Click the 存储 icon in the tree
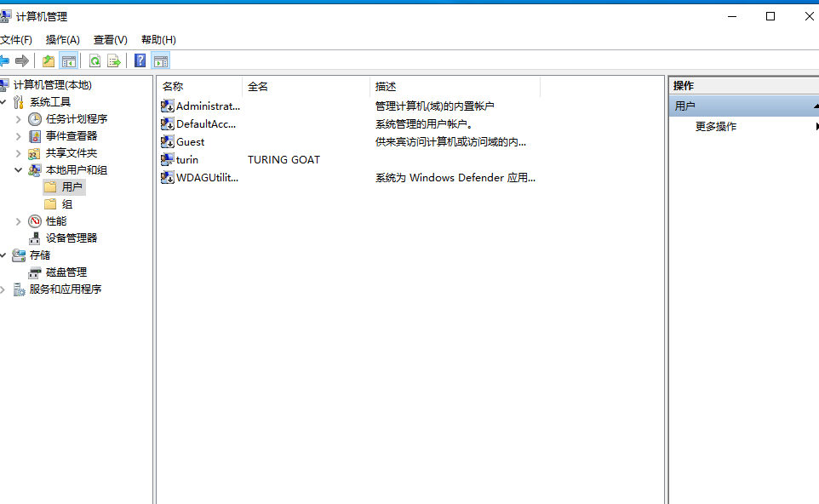Screen dimensions: 819x504 (x=19, y=255)
